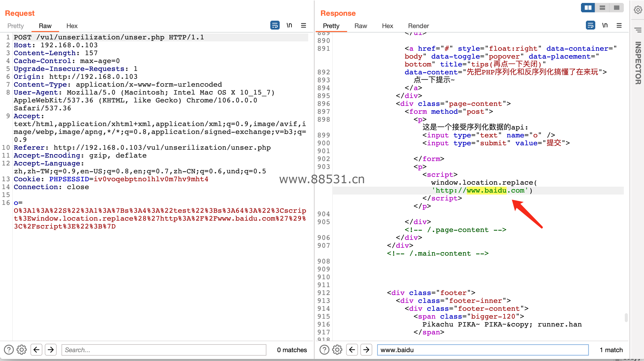Select the Response Pretty tab
The width and height of the screenshot is (644, 361).
(x=331, y=26)
